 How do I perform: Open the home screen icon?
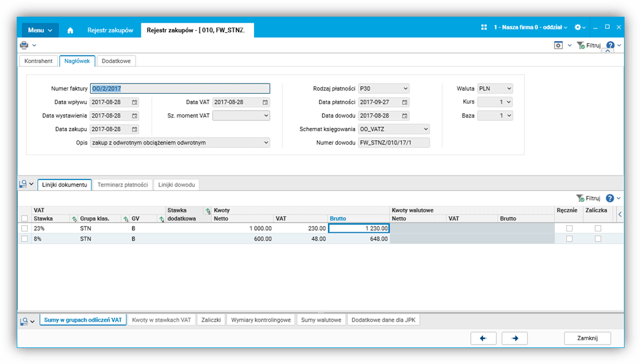tap(70, 30)
